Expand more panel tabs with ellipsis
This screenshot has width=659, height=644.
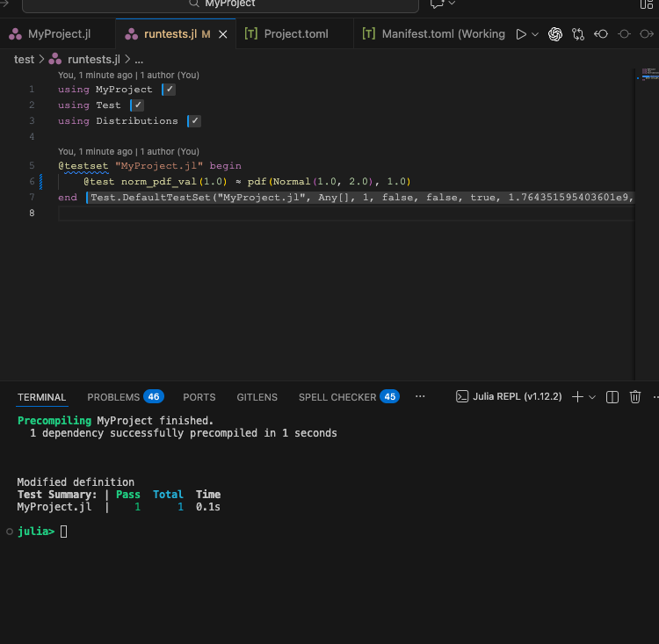tap(420, 397)
